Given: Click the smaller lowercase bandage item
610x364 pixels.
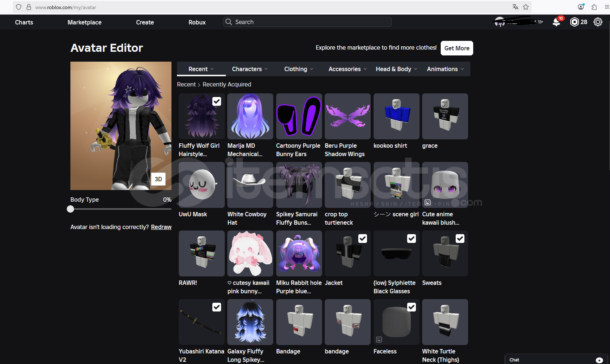Looking at the screenshot, I should [348, 322].
